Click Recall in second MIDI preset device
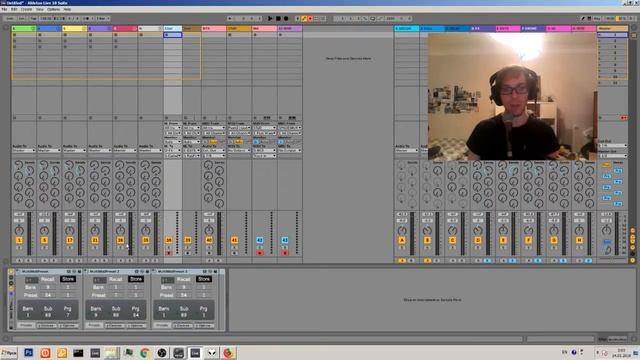This screenshot has width=640, height=360. coord(116,279)
